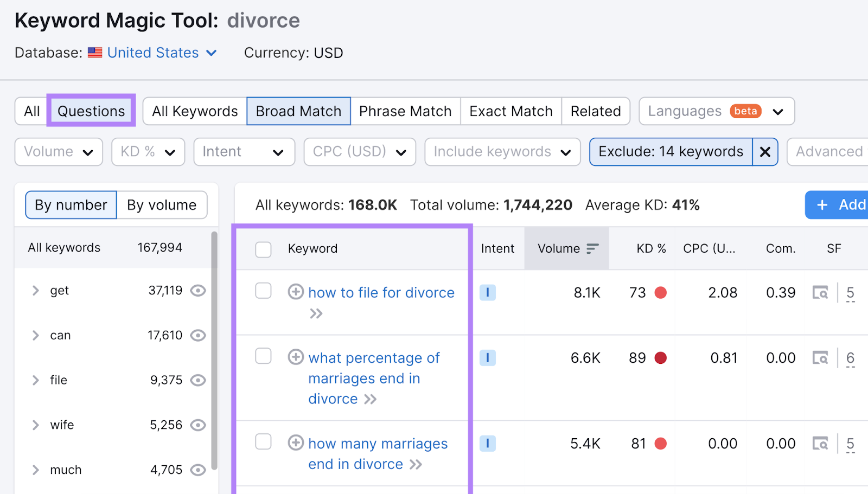Click Intent badge 'I' in the 5.4K row

488,444
